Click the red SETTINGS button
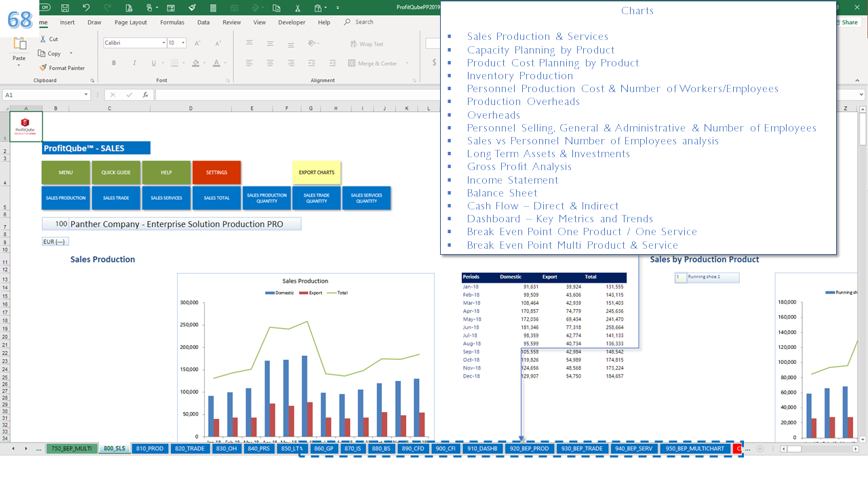Viewport: 868px width, 488px height. (x=216, y=172)
